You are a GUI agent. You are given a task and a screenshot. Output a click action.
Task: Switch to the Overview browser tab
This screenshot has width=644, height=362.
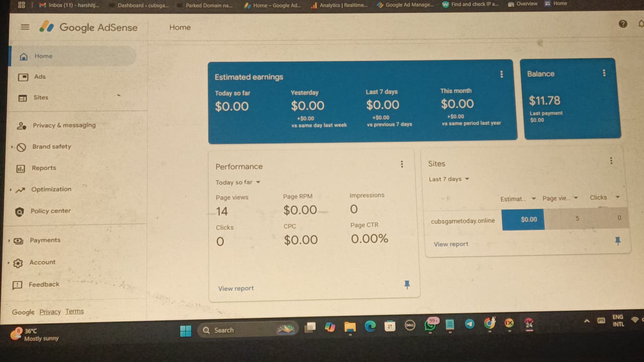coord(523,4)
